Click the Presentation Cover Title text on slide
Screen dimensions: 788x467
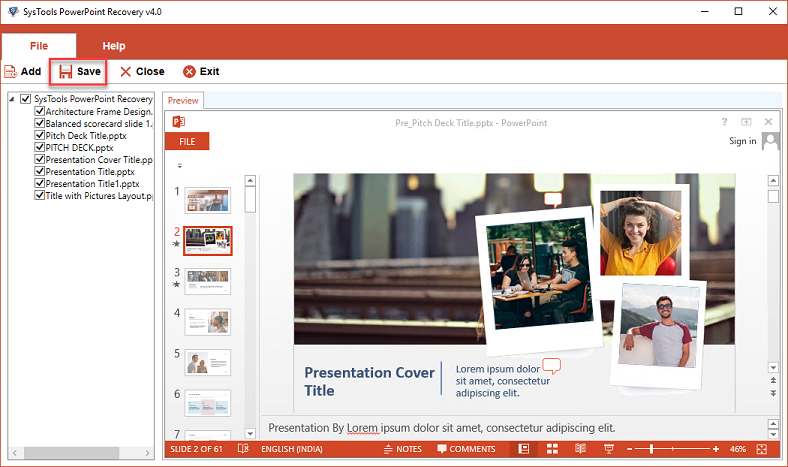tap(369, 381)
